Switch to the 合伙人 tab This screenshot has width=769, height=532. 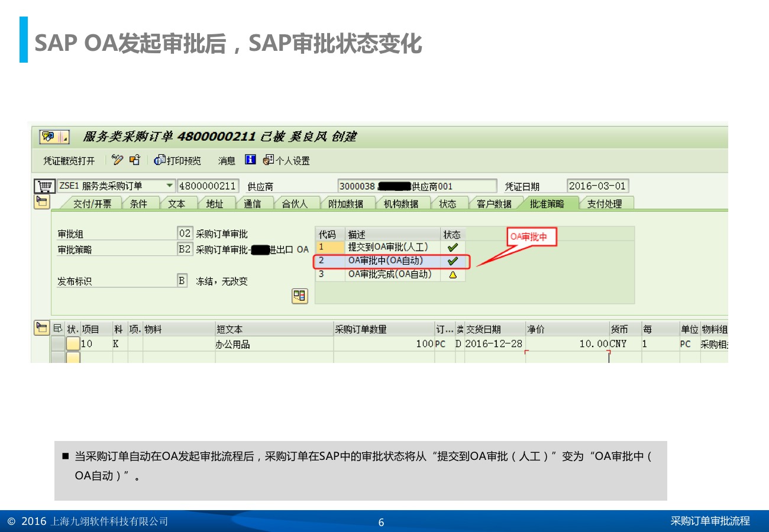(295, 203)
